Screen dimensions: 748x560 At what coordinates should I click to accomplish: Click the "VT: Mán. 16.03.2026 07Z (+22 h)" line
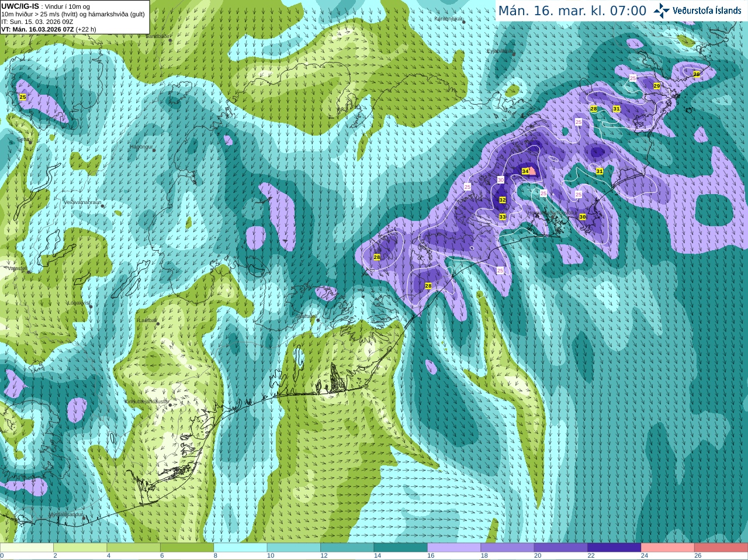tap(49, 29)
